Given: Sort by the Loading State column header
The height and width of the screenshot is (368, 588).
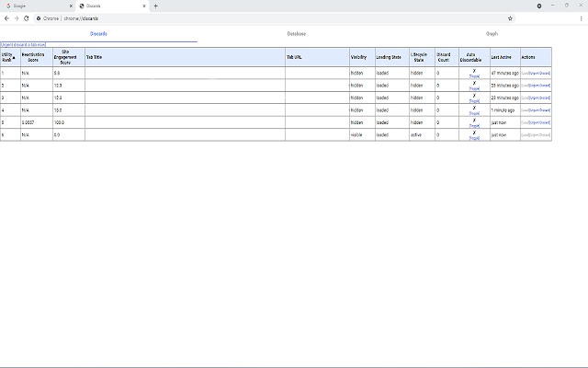Looking at the screenshot, I should point(392,57).
